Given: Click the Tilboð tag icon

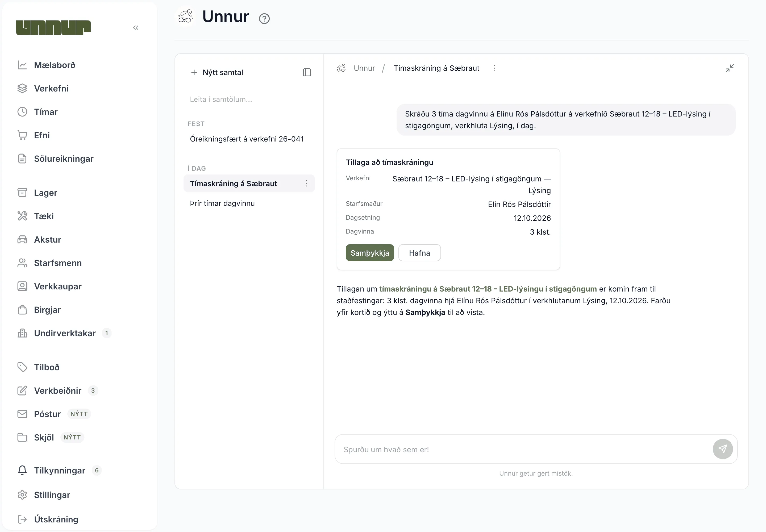Looking at the screenshot, I should (x=22, y=367).
